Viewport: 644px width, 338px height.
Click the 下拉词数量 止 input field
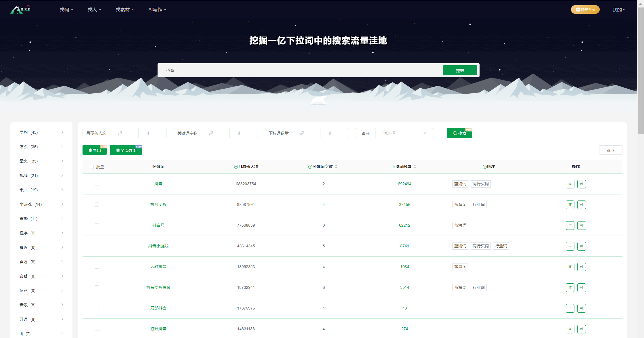[x=335, y=133]
